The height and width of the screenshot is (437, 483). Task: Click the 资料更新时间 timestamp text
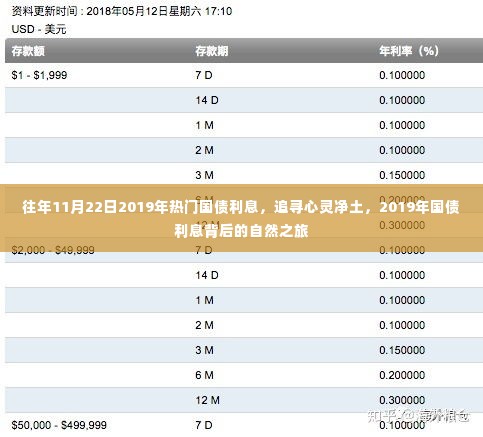point(122,11)
